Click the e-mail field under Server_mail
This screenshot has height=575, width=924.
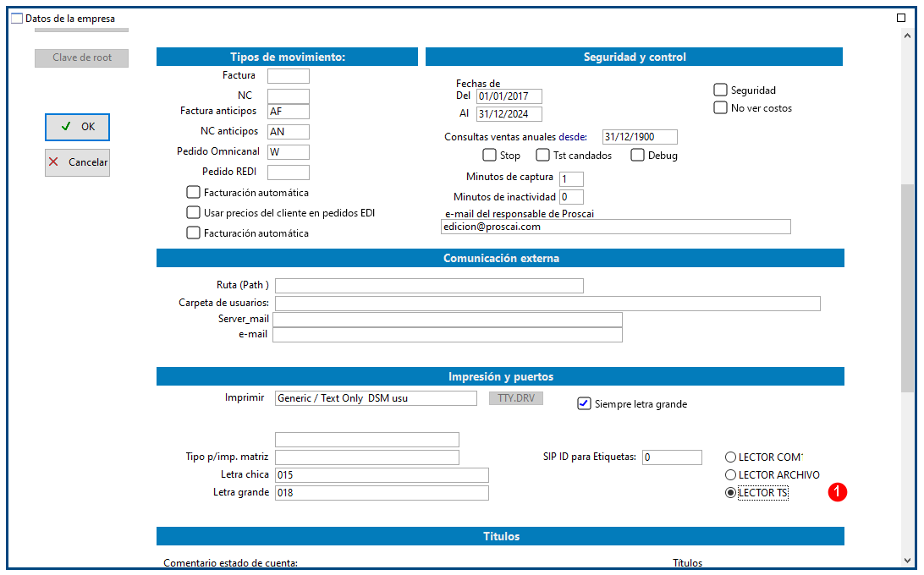(448, 335)
